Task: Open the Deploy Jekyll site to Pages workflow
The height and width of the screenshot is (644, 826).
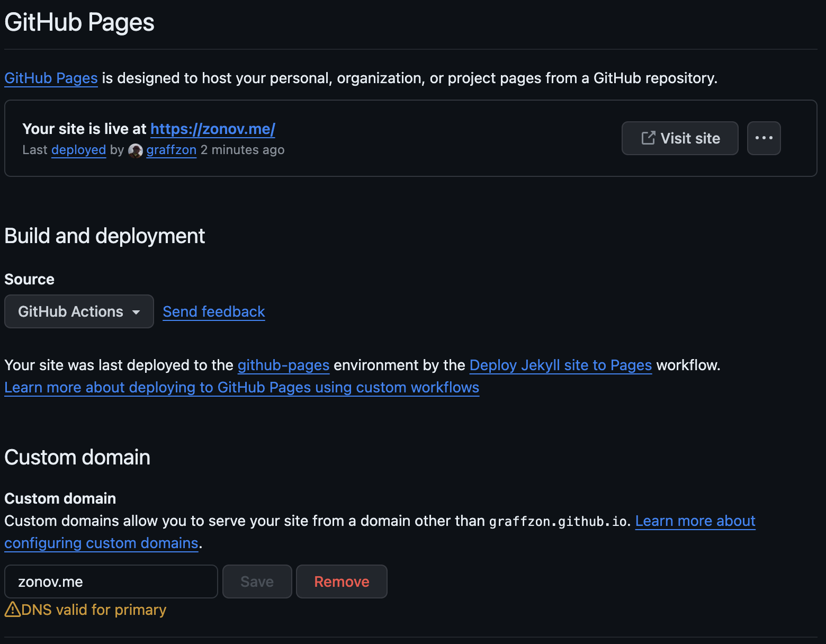Action: (561, 365)
